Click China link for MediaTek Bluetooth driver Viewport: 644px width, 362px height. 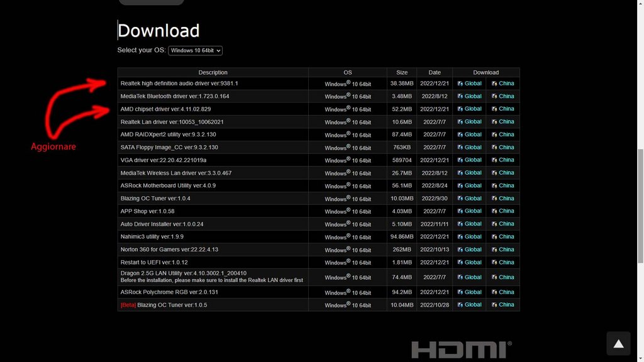tap(502, 96)
